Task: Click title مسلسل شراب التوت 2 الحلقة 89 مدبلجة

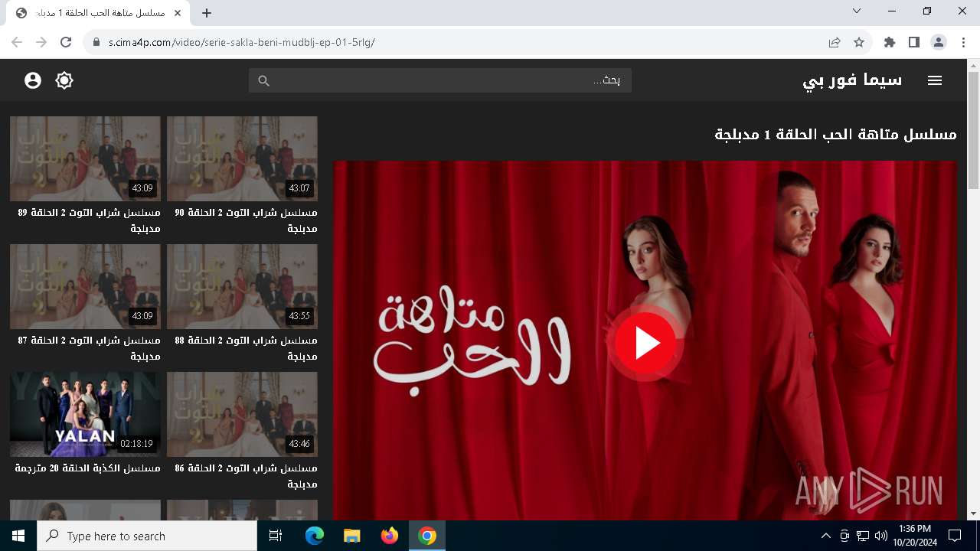Action: [89, 220]
